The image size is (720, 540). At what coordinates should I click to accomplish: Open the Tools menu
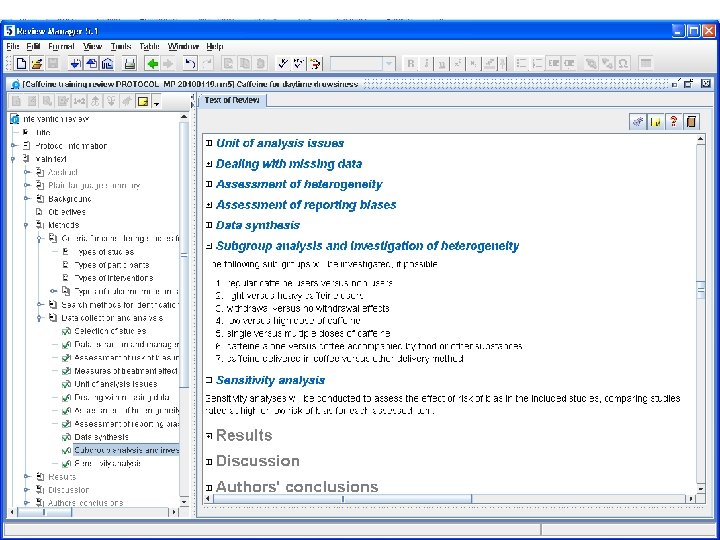pos(121,46)
